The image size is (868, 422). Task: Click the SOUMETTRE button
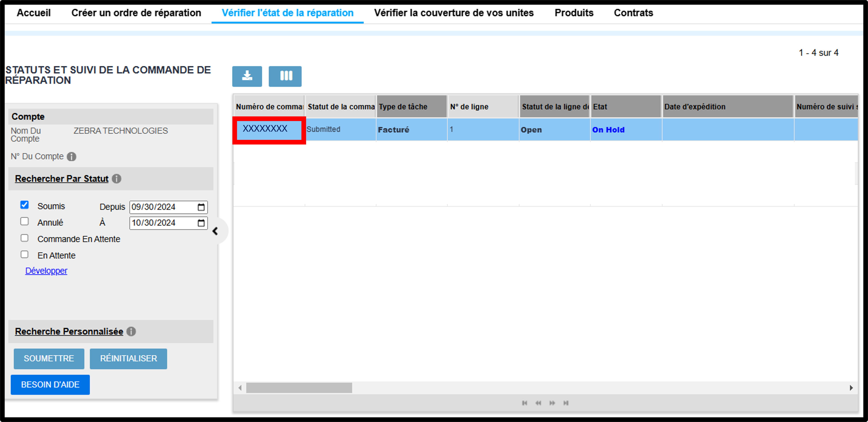point(49,358)
